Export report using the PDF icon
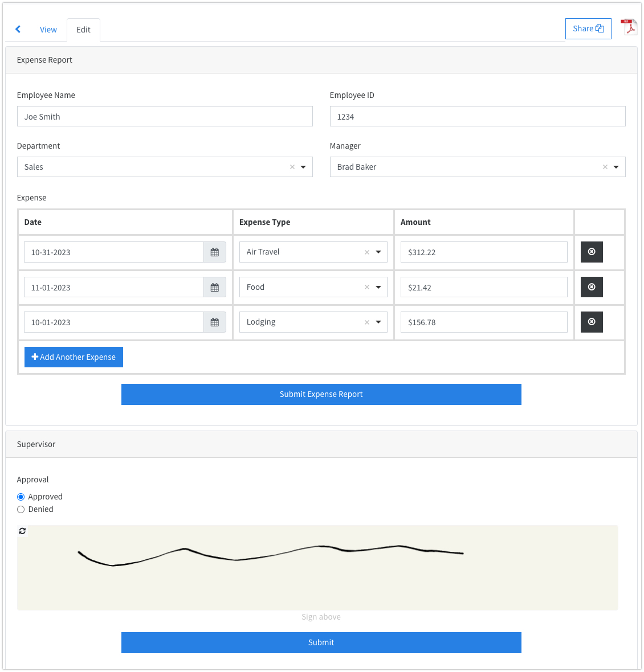The height and width of the screenshot is (672, 644). pyautogui.click(x=629, y=27)
